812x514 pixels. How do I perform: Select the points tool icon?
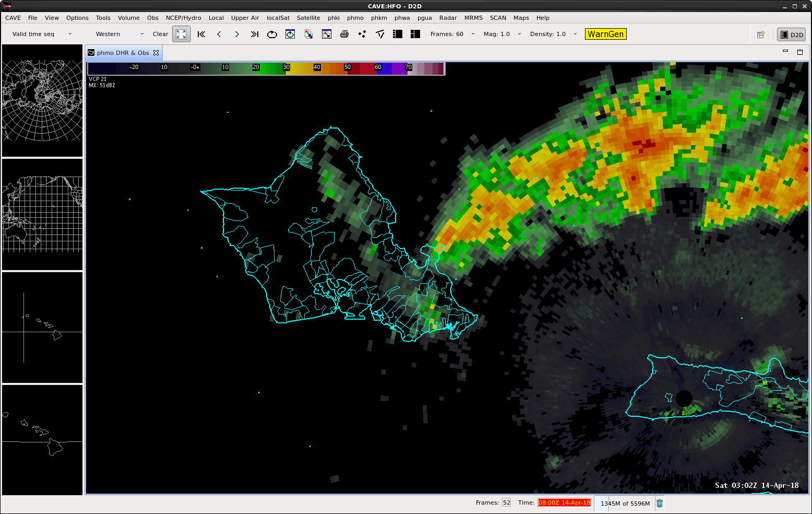pos(362,34)
